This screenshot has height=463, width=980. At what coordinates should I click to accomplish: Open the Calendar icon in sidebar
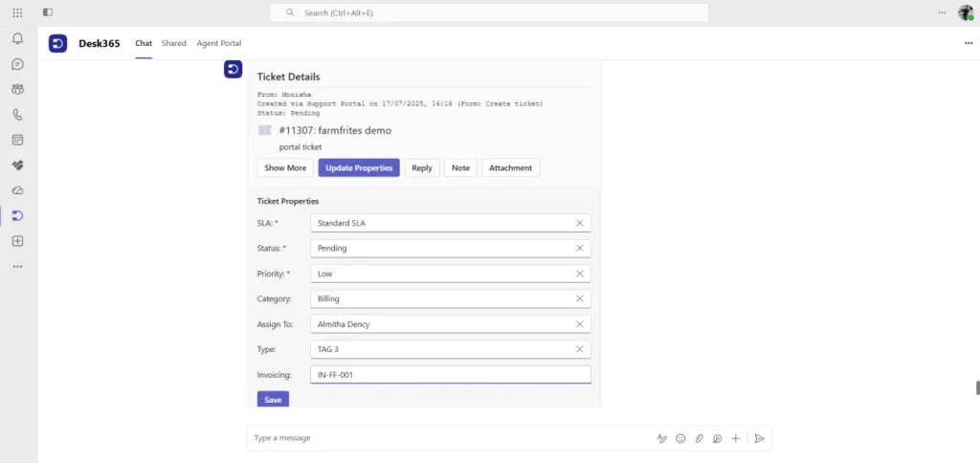tap(17, 140)
